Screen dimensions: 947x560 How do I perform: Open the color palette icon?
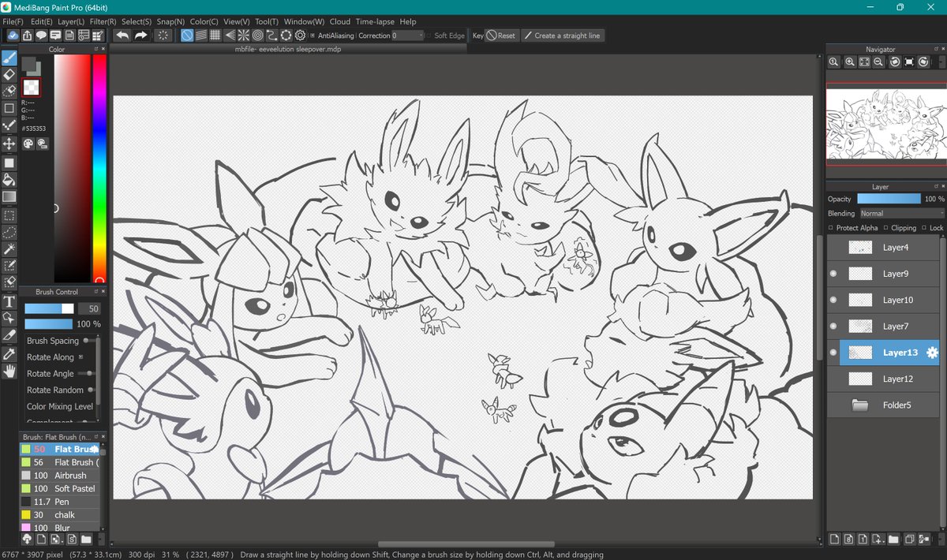[x=28, y=144]
